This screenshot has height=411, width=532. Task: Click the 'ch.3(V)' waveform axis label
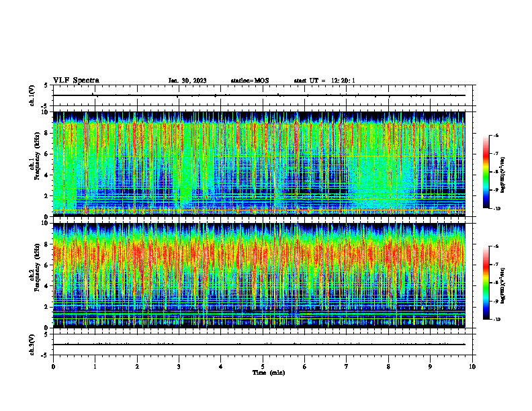[x=32, y=345]
